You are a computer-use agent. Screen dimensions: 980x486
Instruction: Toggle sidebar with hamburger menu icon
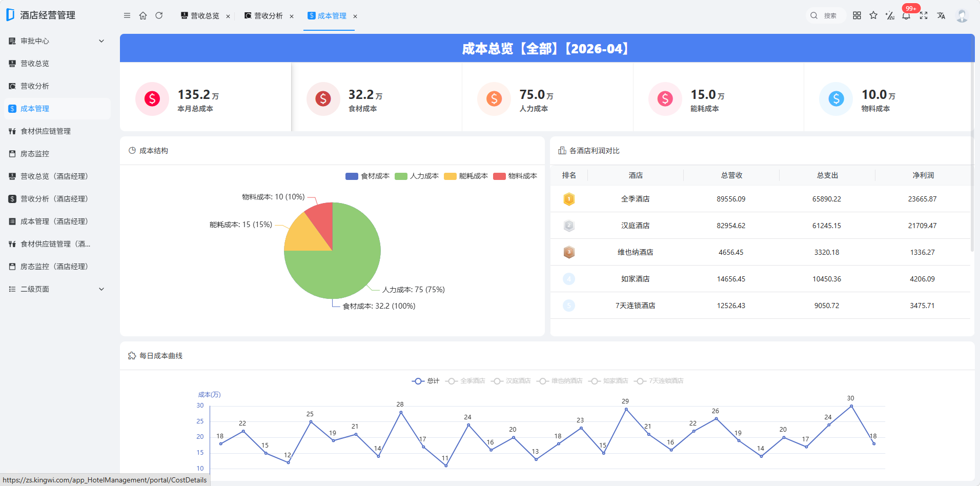[x=127, y=16]
